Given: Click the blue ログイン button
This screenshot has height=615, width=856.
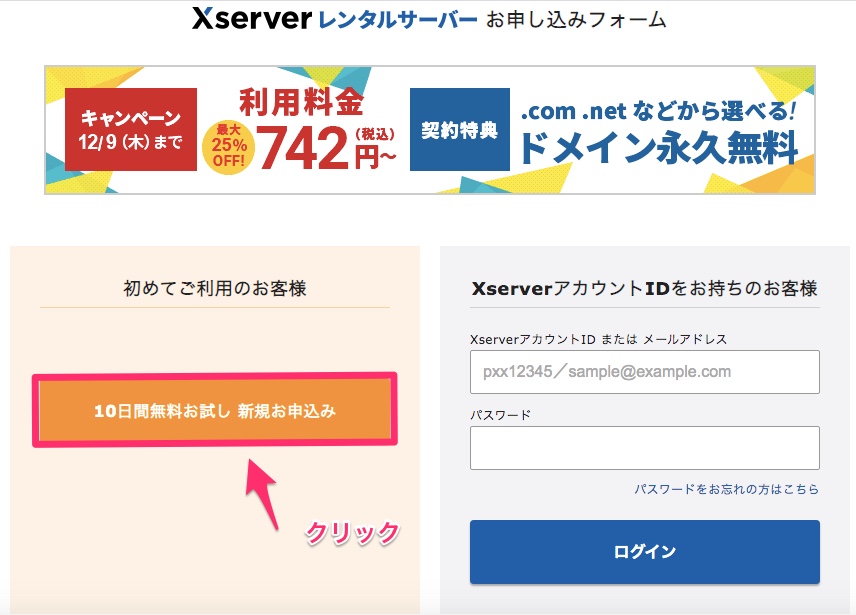Looking at the screenshot, I should click(645, 552).
